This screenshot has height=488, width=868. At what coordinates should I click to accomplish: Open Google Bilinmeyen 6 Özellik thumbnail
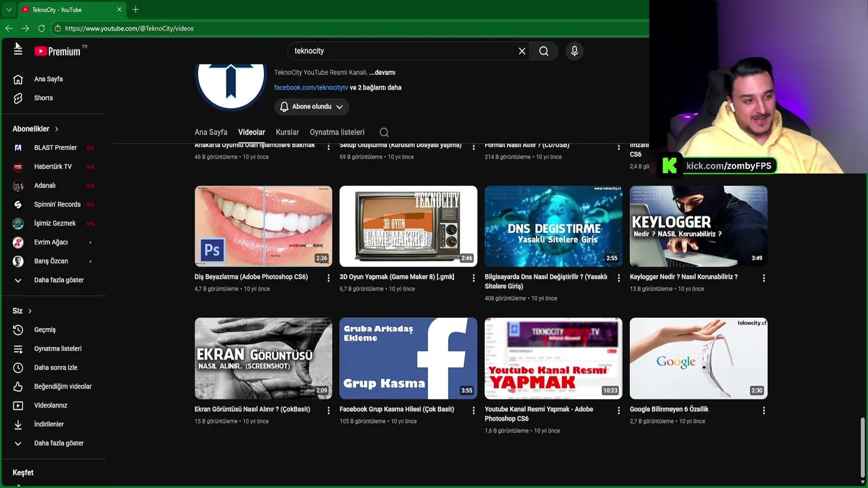[x=698, y=359]
